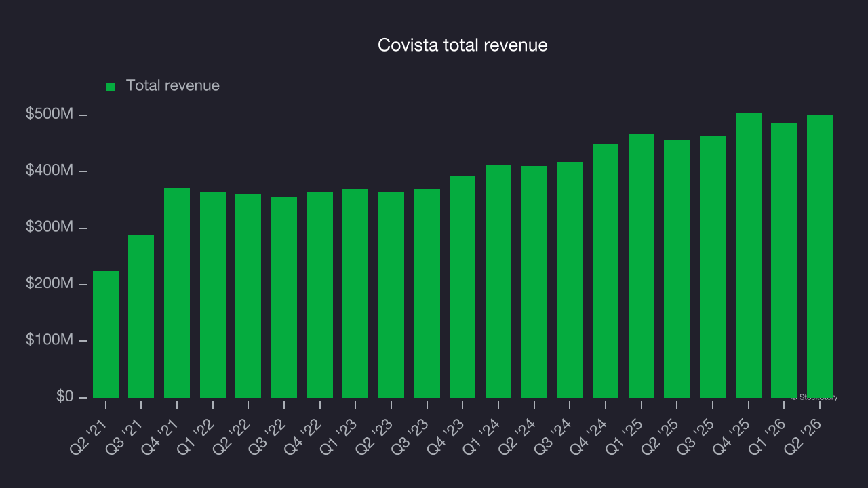Click the chart title Covista total revenue
The height and width of the screenshot is (488, 868).
pyautogui.click(x=462, y=45)
